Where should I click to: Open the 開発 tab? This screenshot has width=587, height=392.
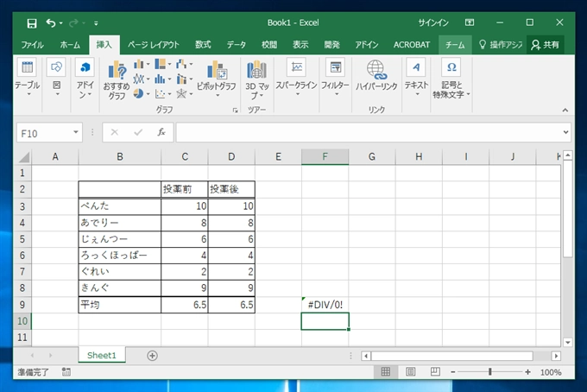331,45
